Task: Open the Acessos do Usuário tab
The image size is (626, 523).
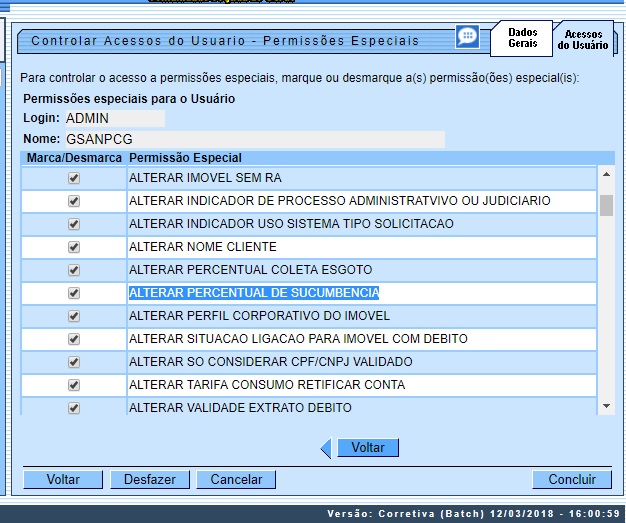Action: (583, 40)
